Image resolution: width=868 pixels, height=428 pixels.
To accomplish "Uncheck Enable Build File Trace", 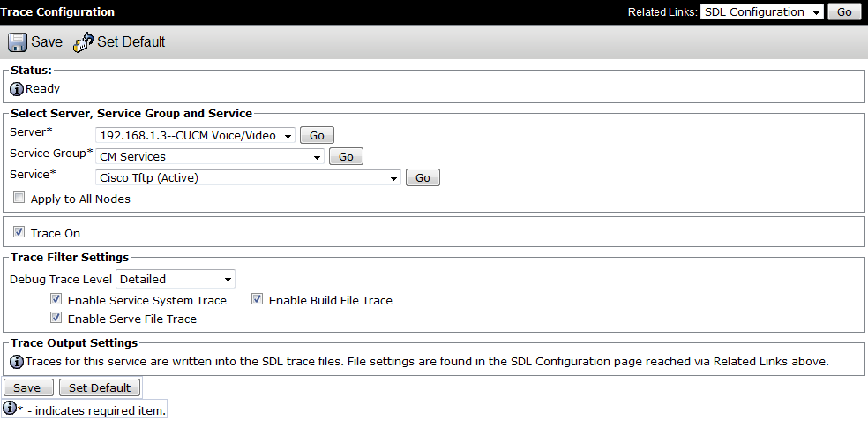I will point(257,299).
